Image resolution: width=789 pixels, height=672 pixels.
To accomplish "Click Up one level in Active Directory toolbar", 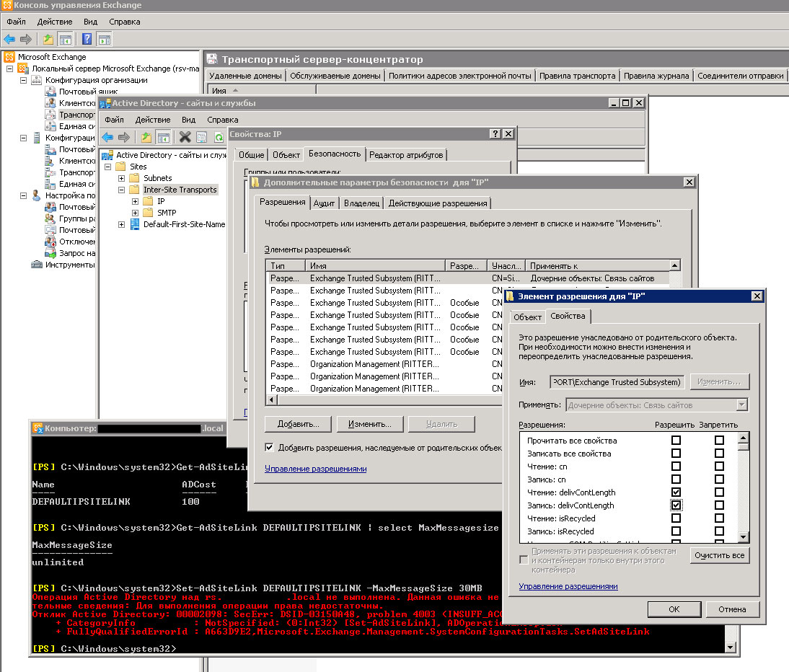I will pyautogui.click(x=146, y=137).
